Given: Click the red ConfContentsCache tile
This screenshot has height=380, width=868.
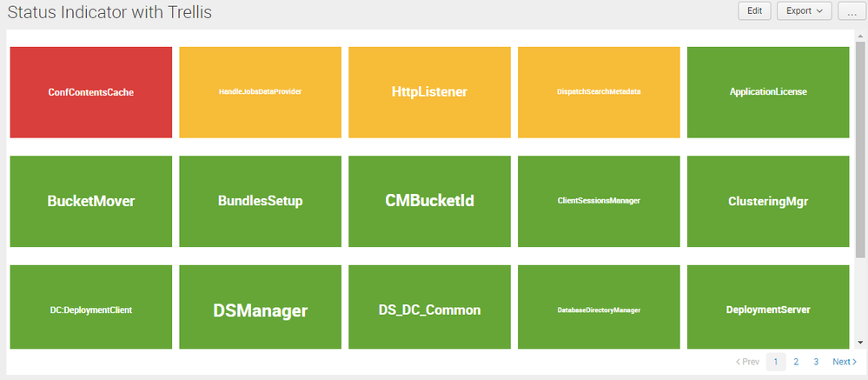Looking at the screenshot, I should 90,92.
